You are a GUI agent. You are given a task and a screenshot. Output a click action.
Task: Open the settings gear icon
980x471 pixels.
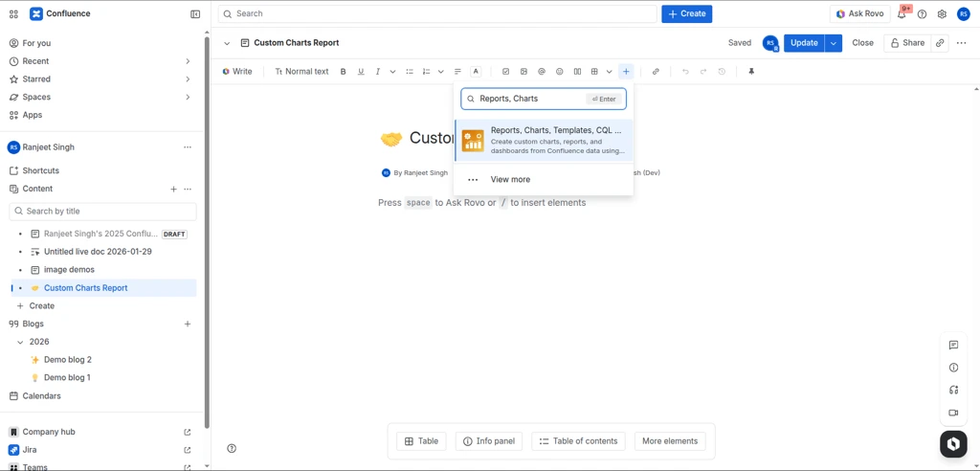click(942, 13)
